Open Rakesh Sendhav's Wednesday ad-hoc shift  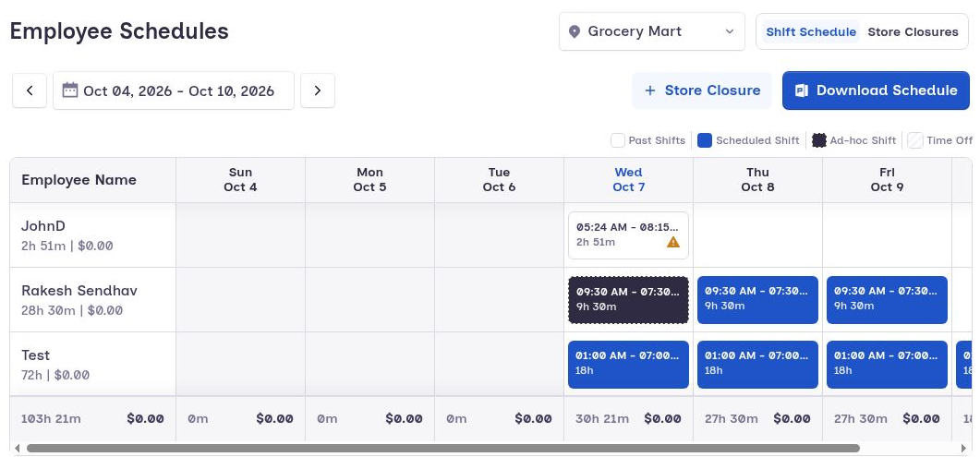[628, 300]
